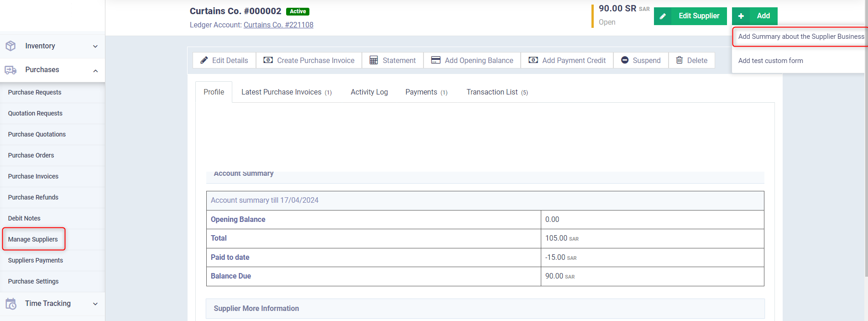Click the page vertical scrollbar
Image resolution: width=868 pixels, height=321 pixels.
click(x=866, y=137)
